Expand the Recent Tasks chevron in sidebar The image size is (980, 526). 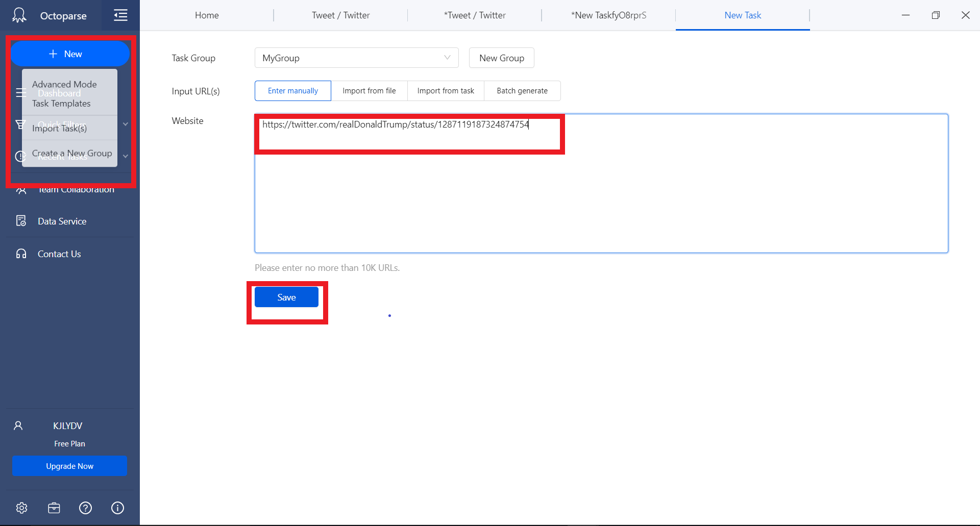pos(125,156)
